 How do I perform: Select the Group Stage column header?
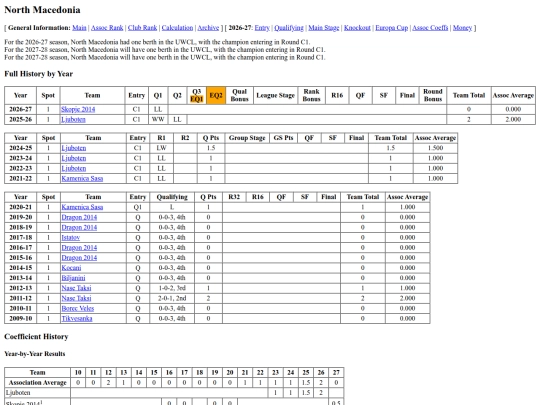point(247,138)
